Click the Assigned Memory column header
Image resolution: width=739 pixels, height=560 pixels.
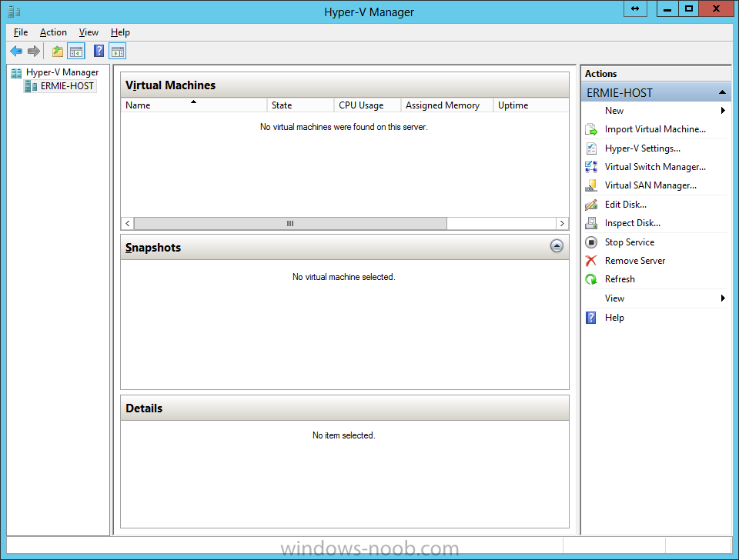coord(446,105)
